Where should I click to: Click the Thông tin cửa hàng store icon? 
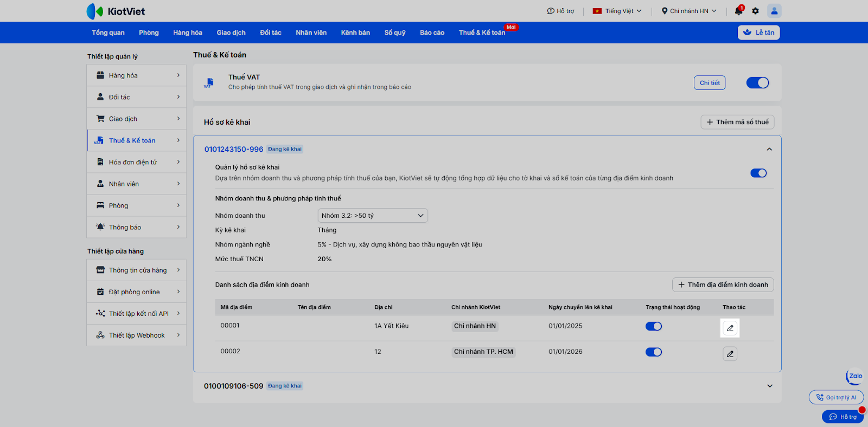pyautogui.click(x=100, y=270)
